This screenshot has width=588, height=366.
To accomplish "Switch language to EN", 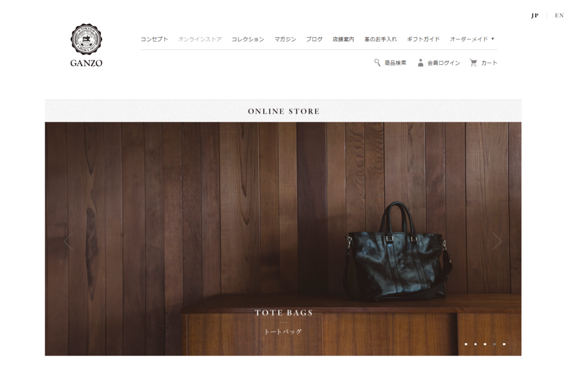I will pos(559,16).
